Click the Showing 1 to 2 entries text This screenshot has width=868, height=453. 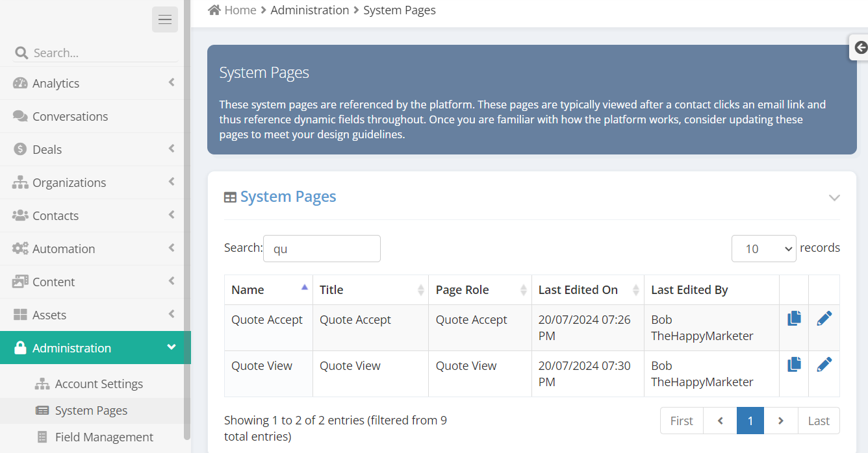point(335,428)
